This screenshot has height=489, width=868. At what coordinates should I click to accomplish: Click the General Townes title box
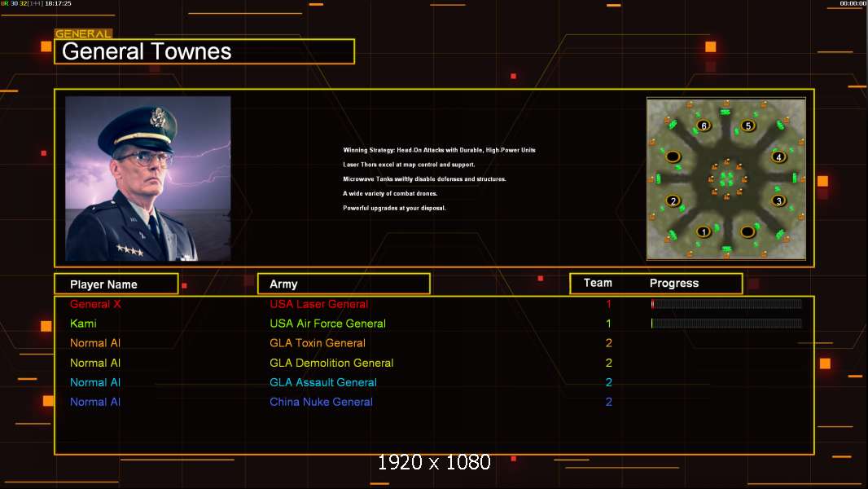coord(204,51)
